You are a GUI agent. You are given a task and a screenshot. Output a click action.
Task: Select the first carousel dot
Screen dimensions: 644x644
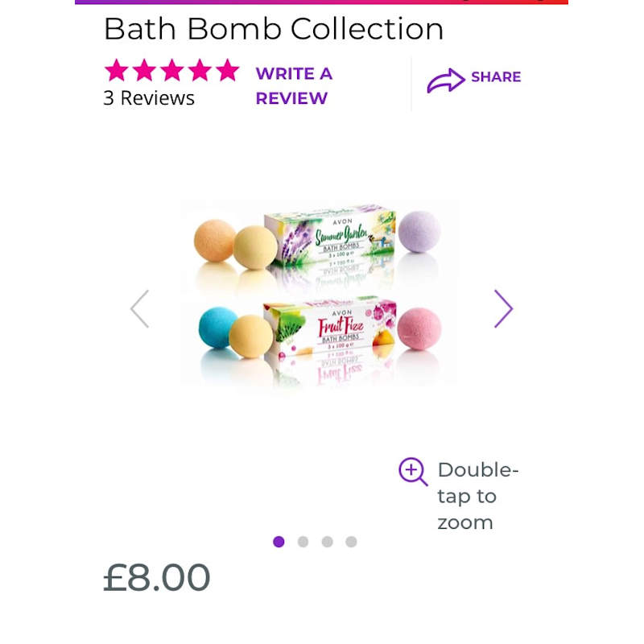click(279, 542)
